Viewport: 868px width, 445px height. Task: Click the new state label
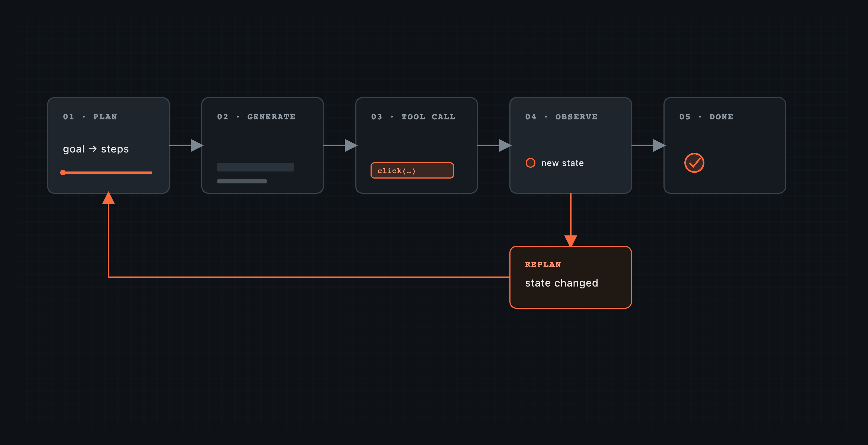point(562,163)
